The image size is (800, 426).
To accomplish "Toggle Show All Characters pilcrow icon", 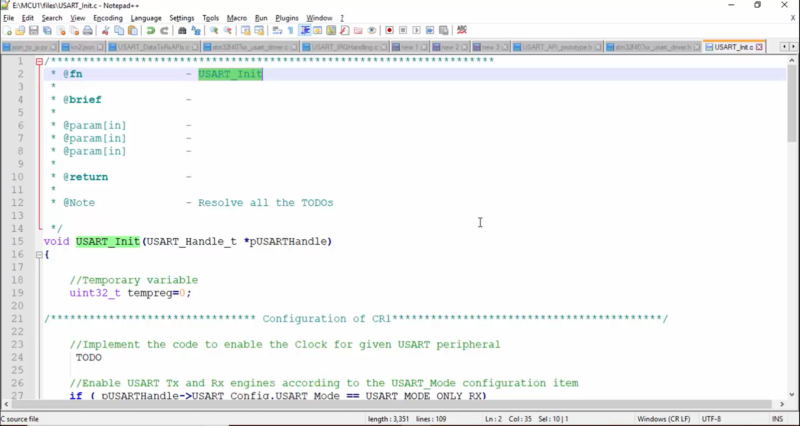I will pos(291,31).
